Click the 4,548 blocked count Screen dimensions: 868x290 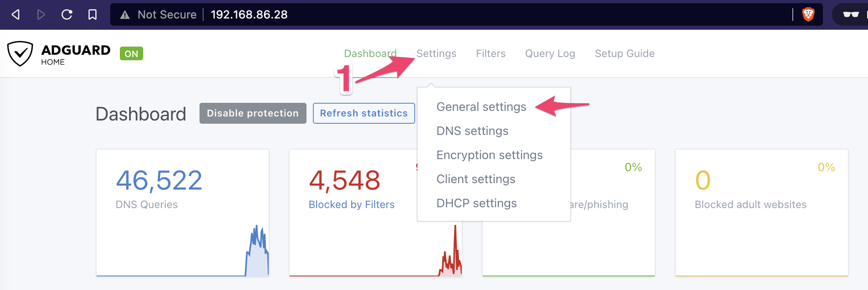pos(345,180)
